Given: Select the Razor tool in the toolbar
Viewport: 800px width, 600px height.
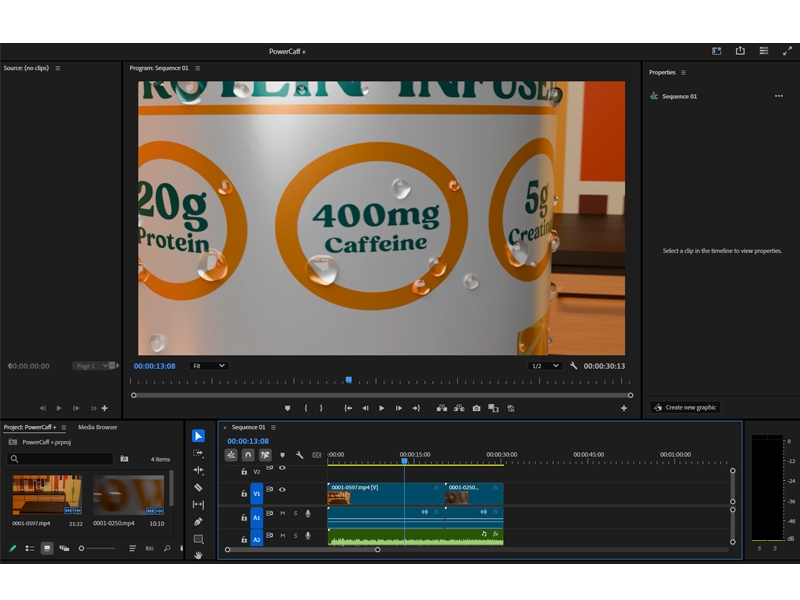Looking at the screenshot, I should coord(198,487).
